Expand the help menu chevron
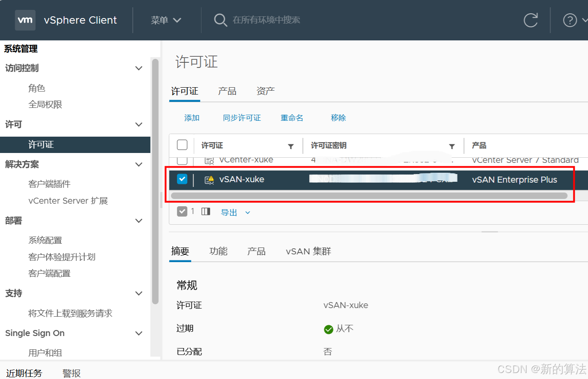The image size is (588, 379). point(584,20)
